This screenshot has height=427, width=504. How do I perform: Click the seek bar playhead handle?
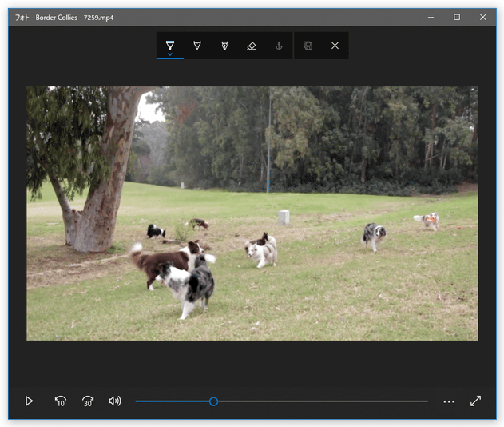pos(213,401)
